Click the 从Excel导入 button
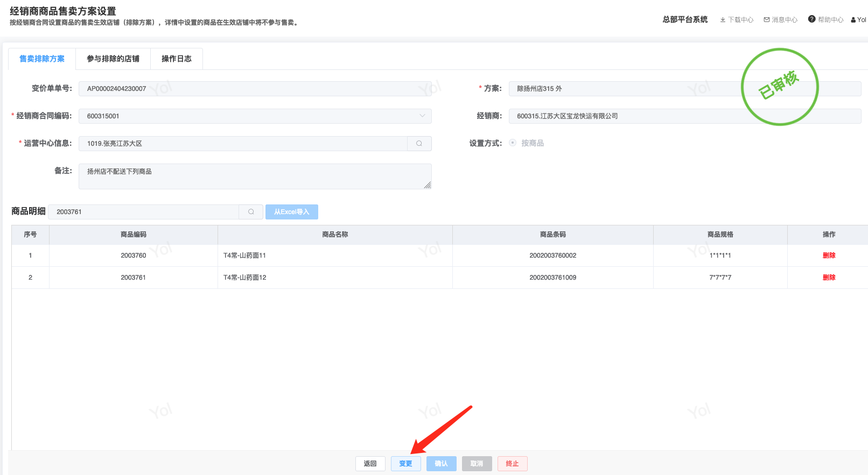This screenshot has height=475, width=868. pos(292,212)
